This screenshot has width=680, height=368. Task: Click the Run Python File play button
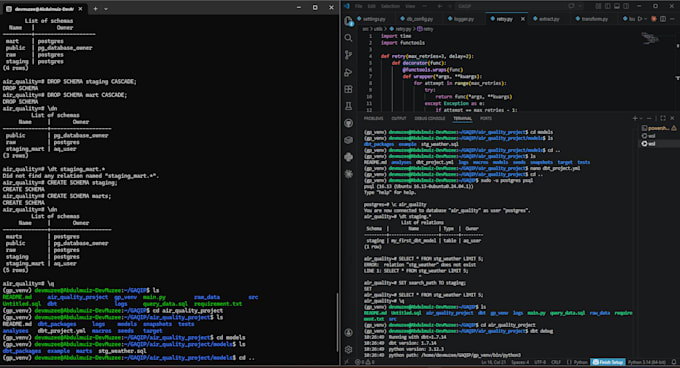click(x=640, y=19)
